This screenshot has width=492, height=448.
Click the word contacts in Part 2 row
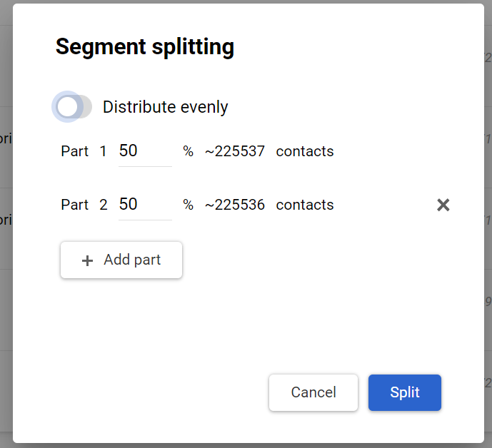(305, 205)
